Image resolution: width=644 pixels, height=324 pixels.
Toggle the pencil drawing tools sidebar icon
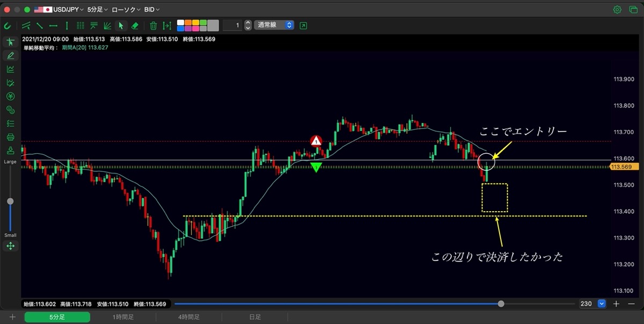tap(10, 55)
